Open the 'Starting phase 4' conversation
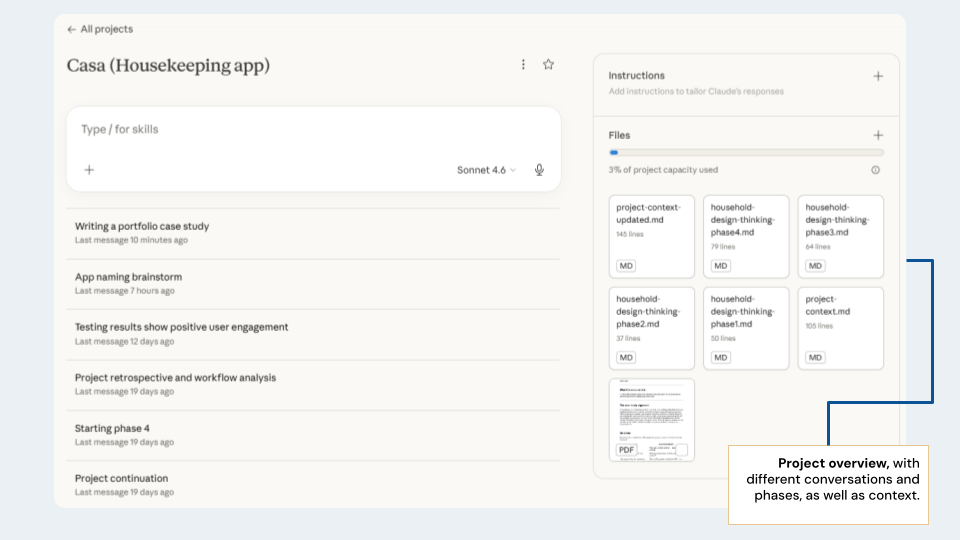 [x=313, y=435]
